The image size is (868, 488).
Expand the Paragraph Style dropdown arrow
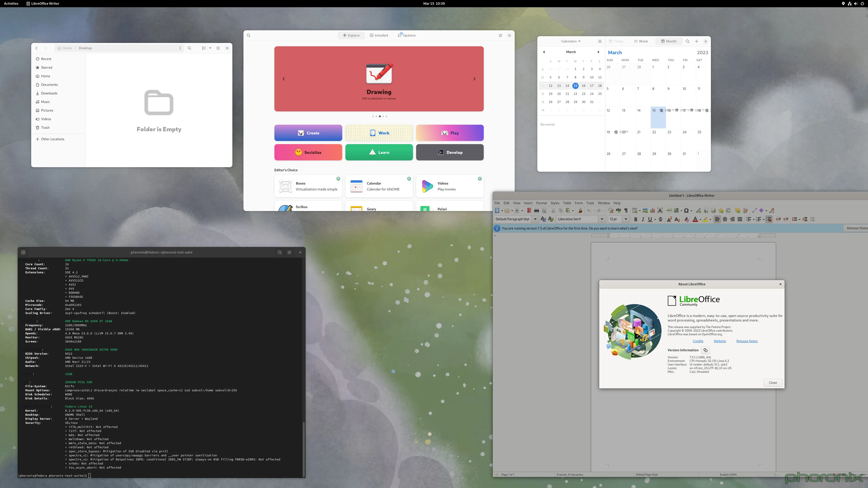click(535, 219)
